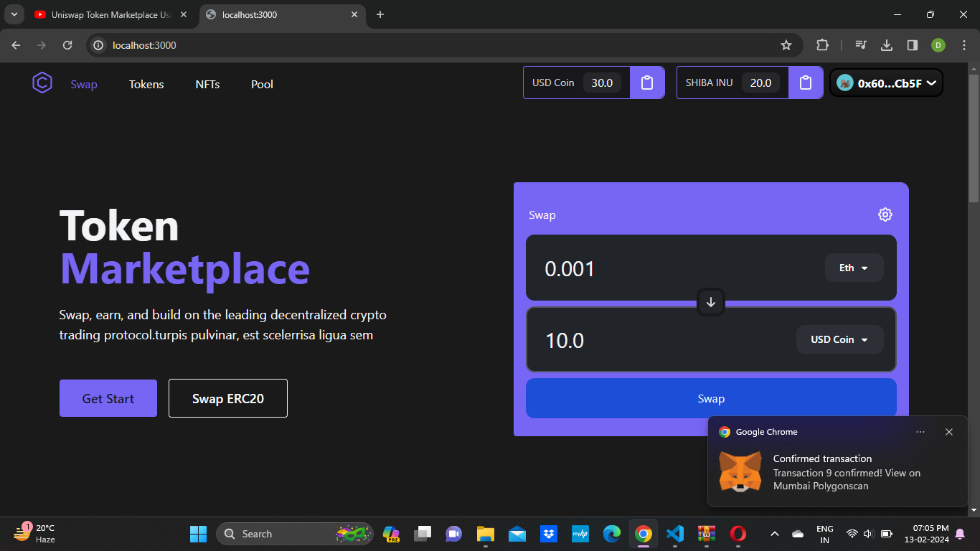
Task: Click the wallet avatar icon next to 0x60...Cb5F
Action: click(x=844, y=83)
